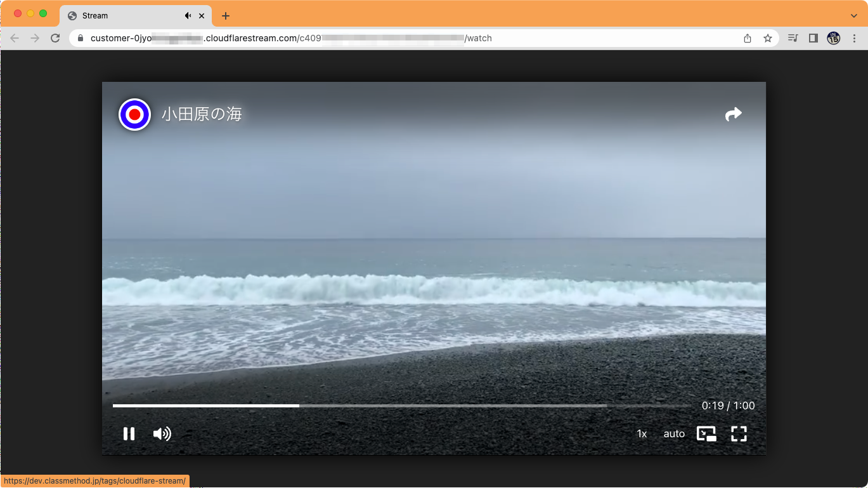This screenshot has width=868, height=488.
Task: Click the Stream player logo
Action: (134, 114)
